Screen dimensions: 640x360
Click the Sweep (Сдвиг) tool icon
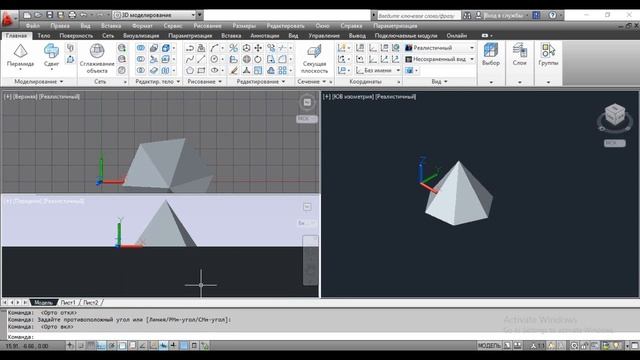[51, 51]
